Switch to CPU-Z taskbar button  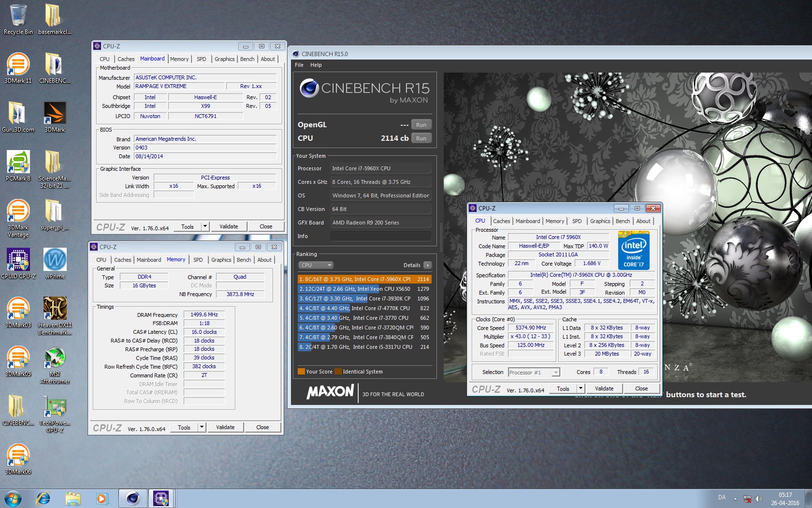161,498
